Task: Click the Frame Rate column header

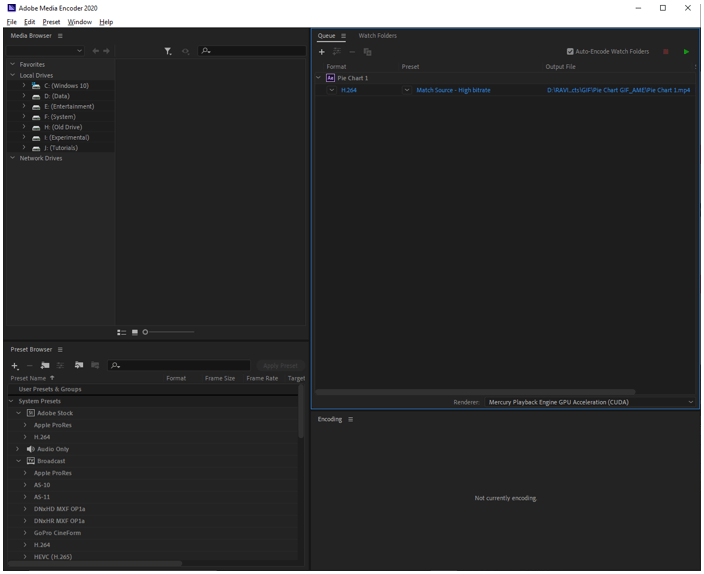Action: point(262,379)
